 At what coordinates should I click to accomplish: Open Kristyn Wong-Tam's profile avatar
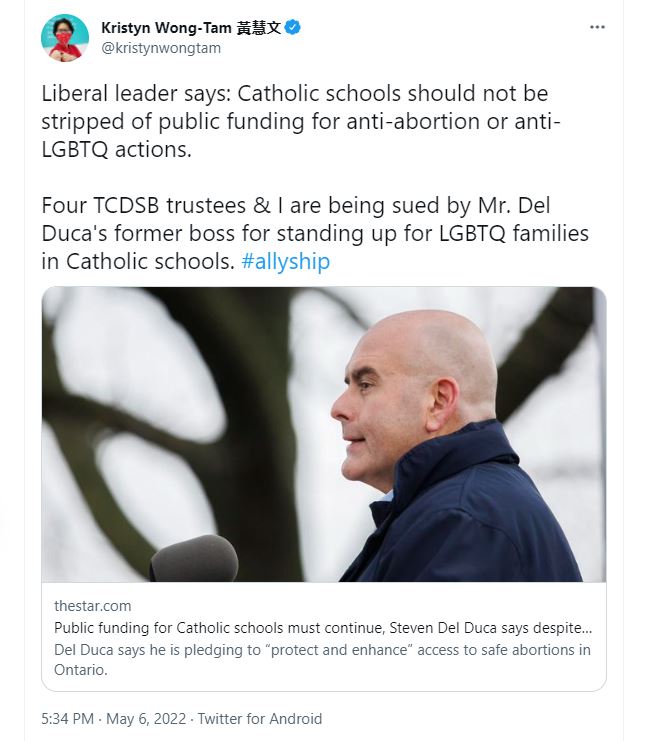click(x=65, y=38)
